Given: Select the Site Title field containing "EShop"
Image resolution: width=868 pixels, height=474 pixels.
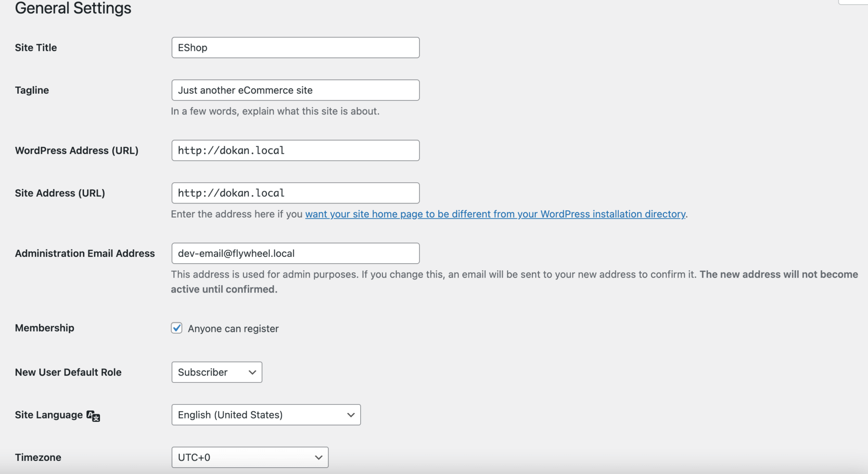Looking at the screenshot, I should [295, 47].
